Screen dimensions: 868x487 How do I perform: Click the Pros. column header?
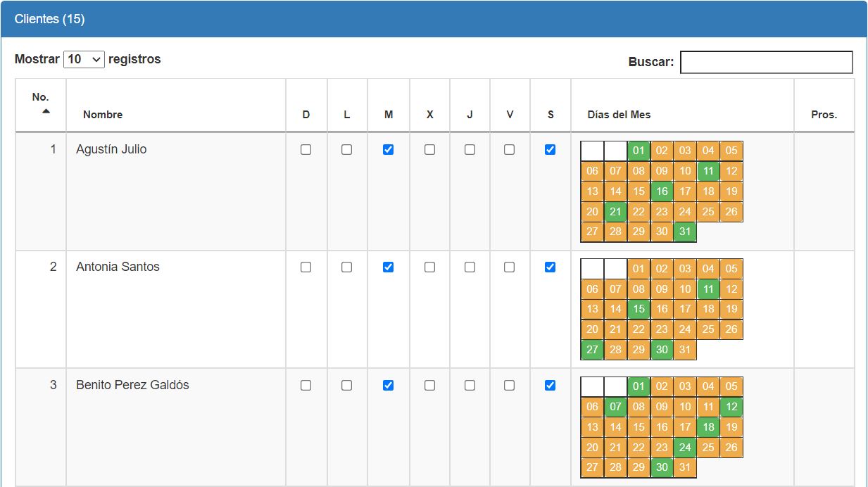[x=824, y=115]
